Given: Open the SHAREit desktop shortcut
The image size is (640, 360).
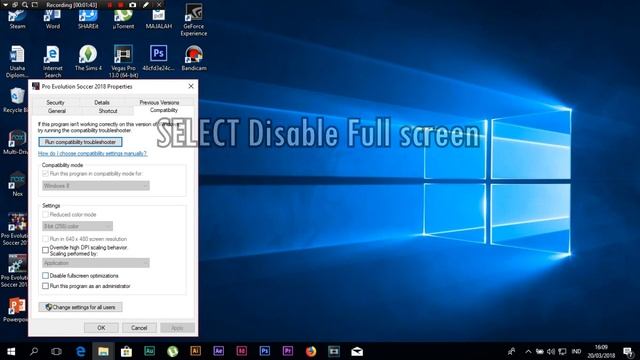Looking at the screenshot, I should click(x=88, y=20).
